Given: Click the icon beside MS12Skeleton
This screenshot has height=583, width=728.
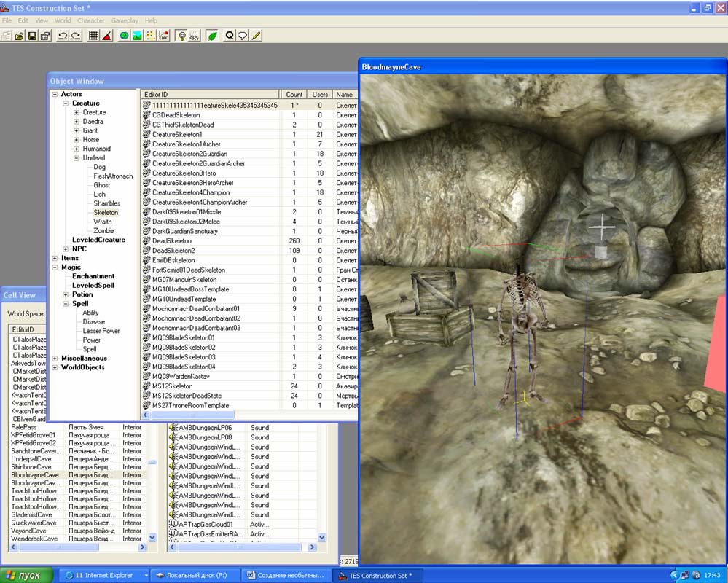Looking at the screenshot, I should (x=146, y=386).
